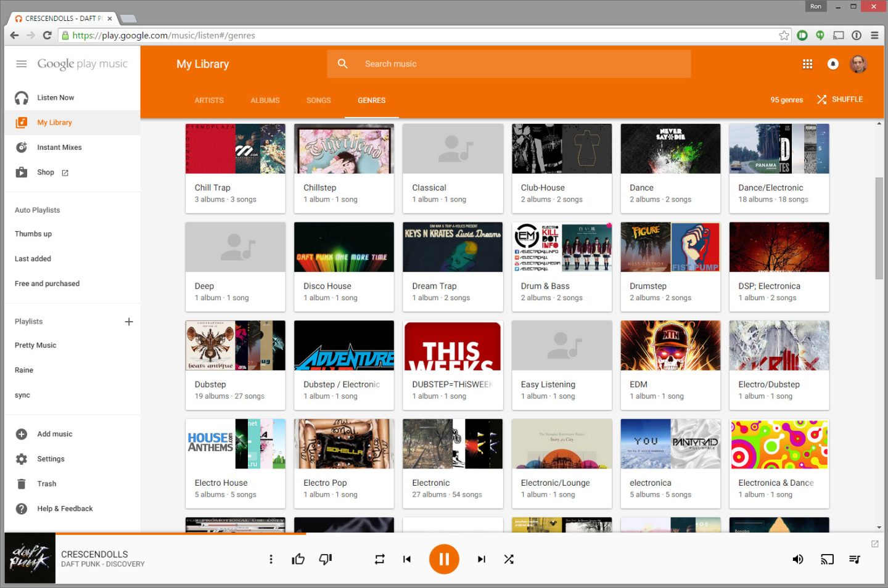Open the song queue icon
This screenshot has width=888, height=588.
[854, 559]
